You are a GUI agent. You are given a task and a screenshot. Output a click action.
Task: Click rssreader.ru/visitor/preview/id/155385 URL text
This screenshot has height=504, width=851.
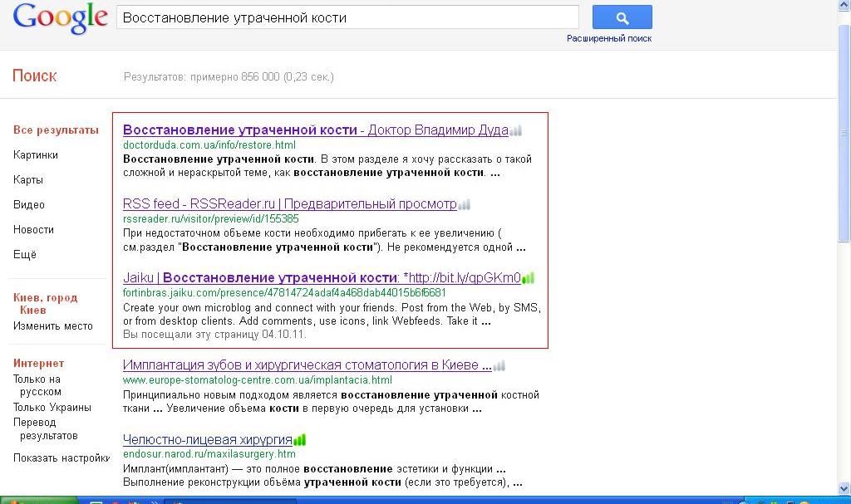point(210,218)
